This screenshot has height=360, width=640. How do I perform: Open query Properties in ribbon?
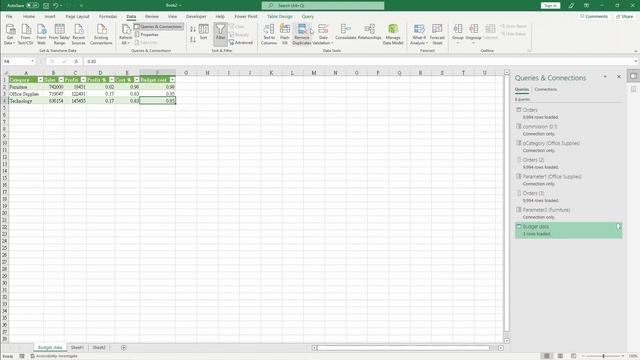tap(147, 35)
